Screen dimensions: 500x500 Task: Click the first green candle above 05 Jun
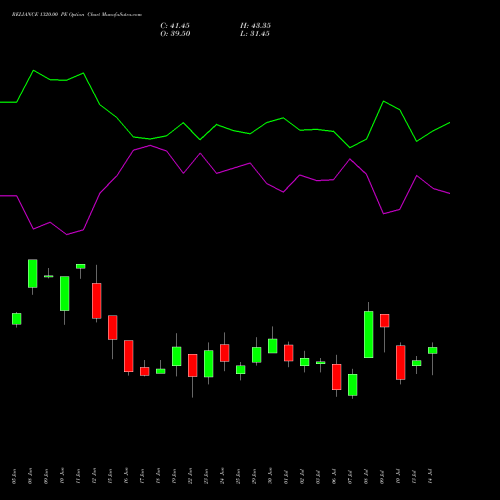17,319
